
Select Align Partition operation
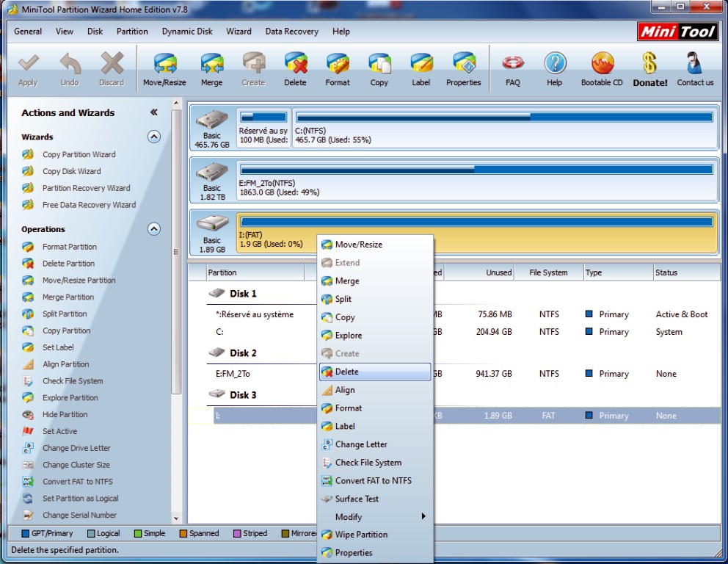pyautogui.click(x=65, y=364)
